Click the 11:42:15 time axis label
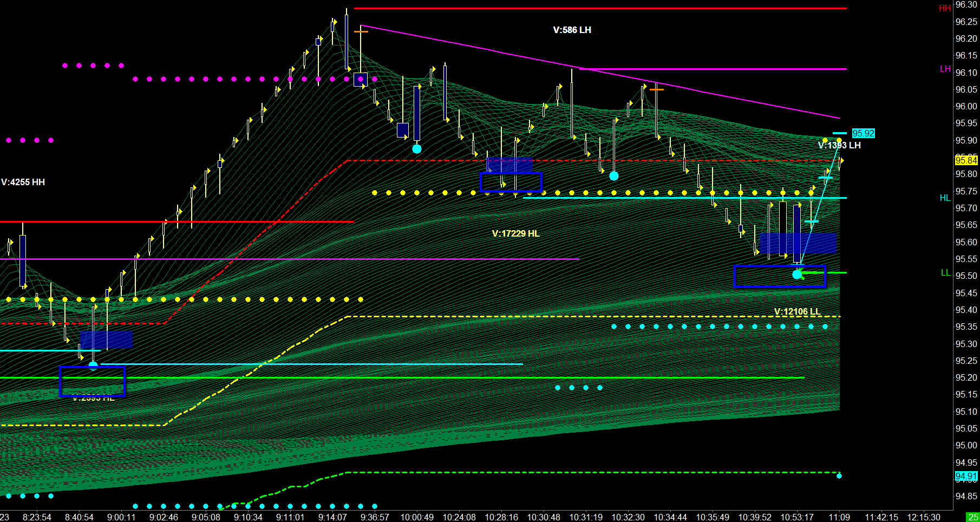Image resolution: width=980 pixels, height=522 pixels. click(881, 517)
